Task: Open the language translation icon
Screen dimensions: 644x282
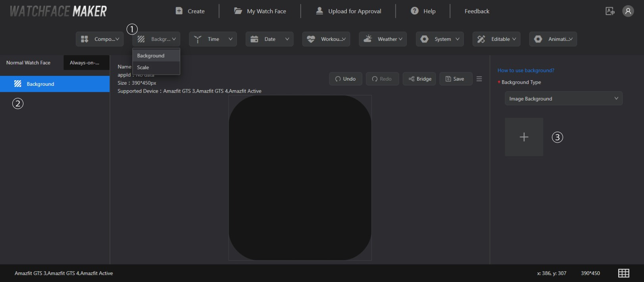Action: 610,11
